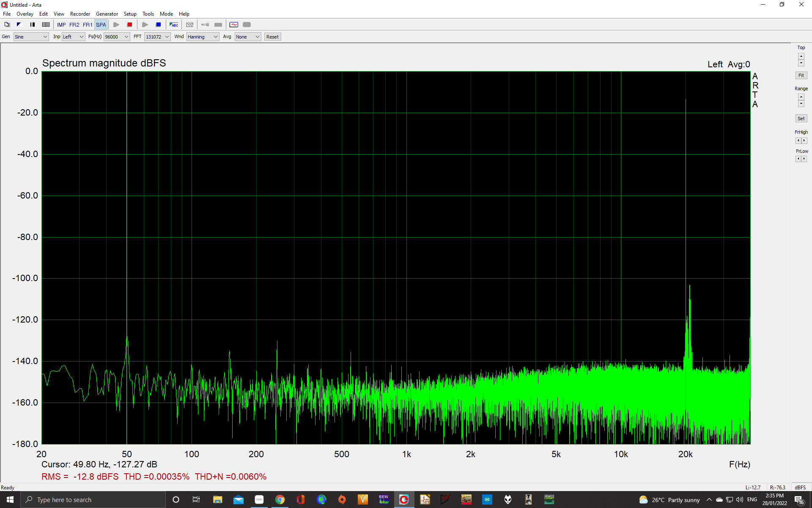The width and height of the screenshot is (812, 508).
Task: Open File Explorer from the taskbar
Action: click(217, 500)
